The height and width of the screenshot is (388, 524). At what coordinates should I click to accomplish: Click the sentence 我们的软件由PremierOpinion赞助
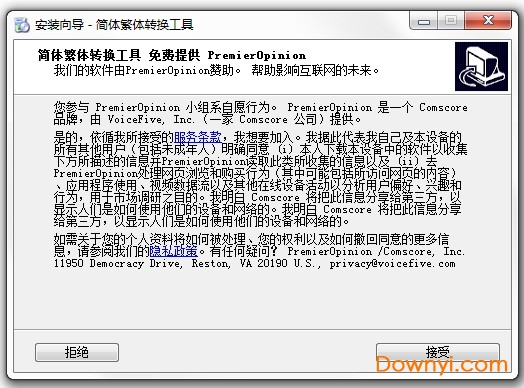pyautogui.click(x=147, y=71)
